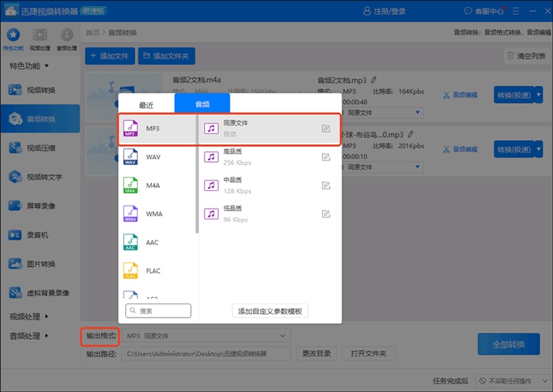Start conversion with 全部转换
553x392 pixels.
[x=509, y=344]
